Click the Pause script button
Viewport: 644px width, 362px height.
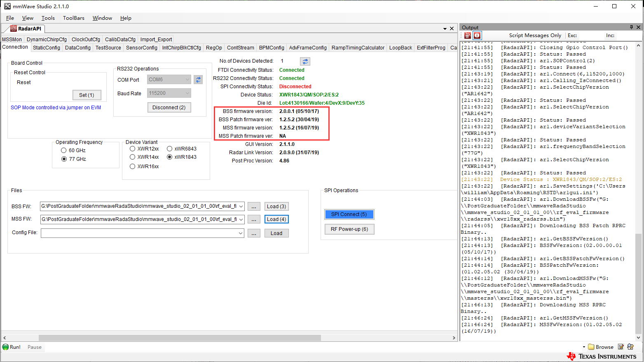pos(35,347)
